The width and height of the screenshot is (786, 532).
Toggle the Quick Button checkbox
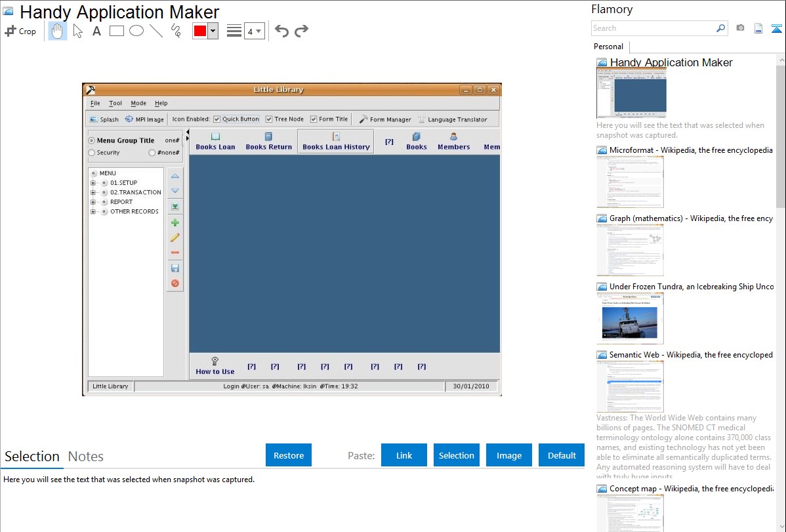pos(217,119)
